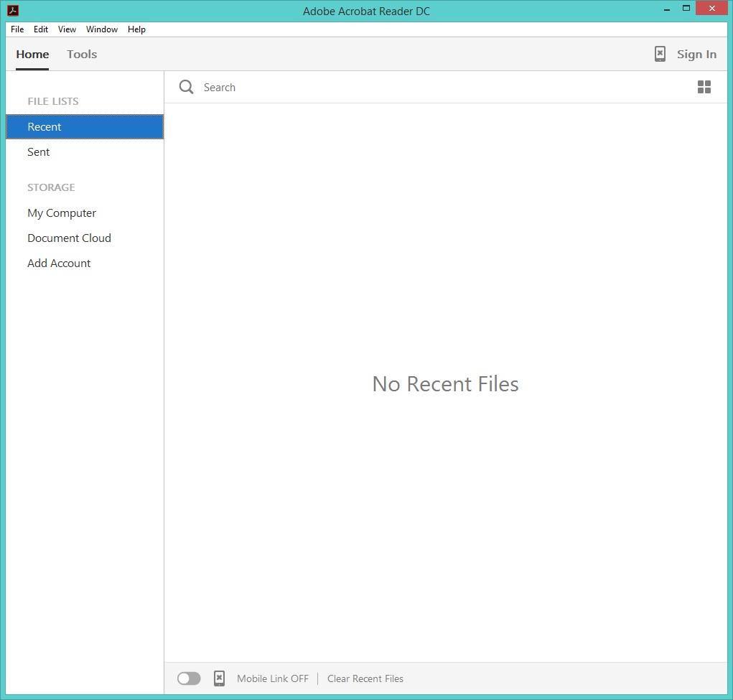The image size is (733, 700).
Task: Open Document Cloud storage
Action: [69, 238]
